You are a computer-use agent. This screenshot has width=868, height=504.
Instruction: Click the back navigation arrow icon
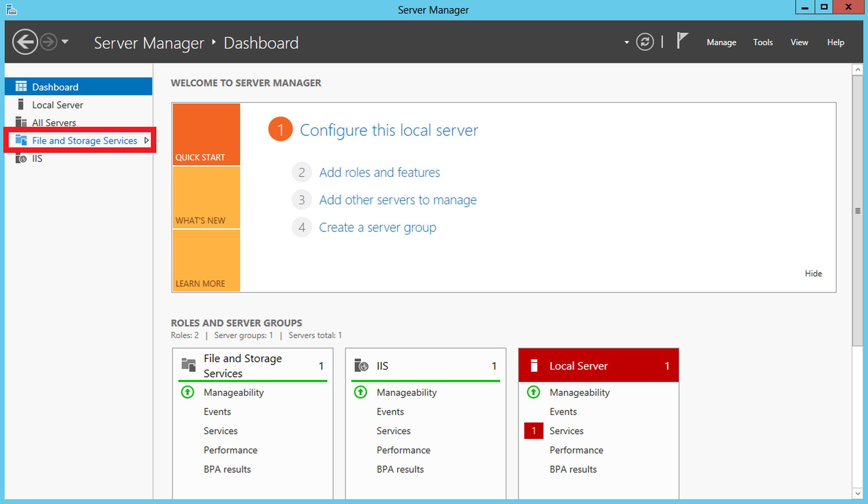[x=25, y=42]
